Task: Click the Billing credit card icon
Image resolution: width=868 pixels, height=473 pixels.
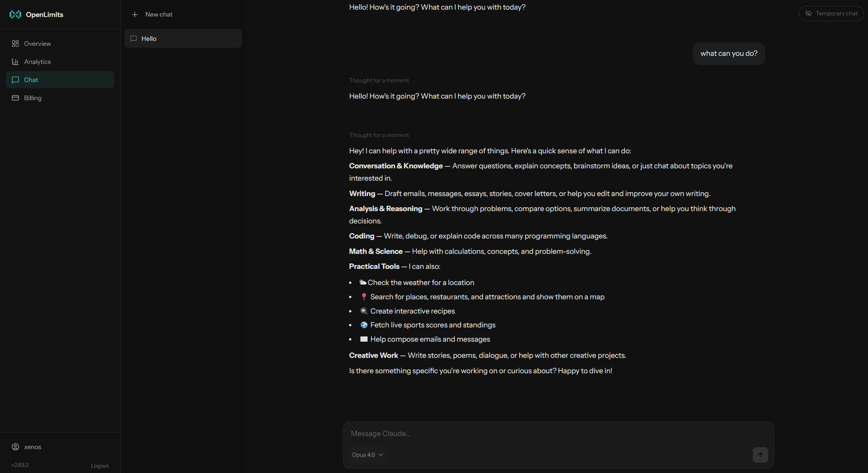Action: pyautogui.click(x=15, y=98)
